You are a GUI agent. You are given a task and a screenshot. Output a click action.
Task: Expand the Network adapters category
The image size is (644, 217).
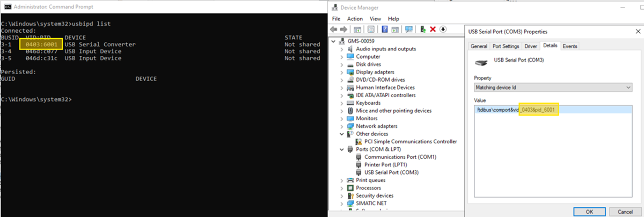click(342, 126)
